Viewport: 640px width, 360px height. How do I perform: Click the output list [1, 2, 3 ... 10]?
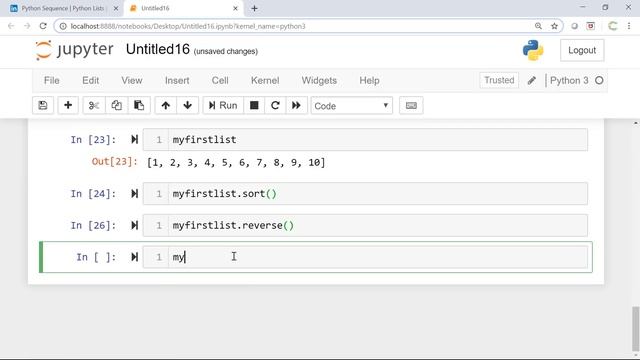[x=236, y=162]
